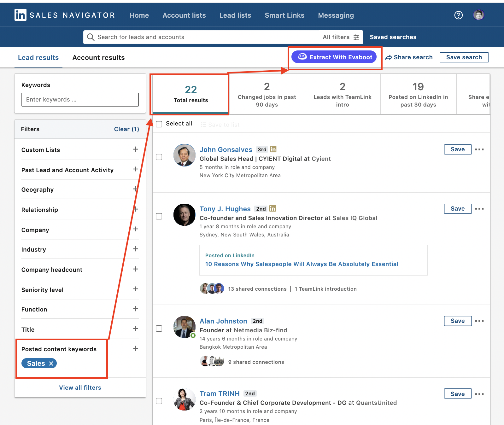Image resolution: width=504 pixels, height=425 pixels.
Task: Expand the Industry filter
Action: pyautogui.click(x=136, y=249)
